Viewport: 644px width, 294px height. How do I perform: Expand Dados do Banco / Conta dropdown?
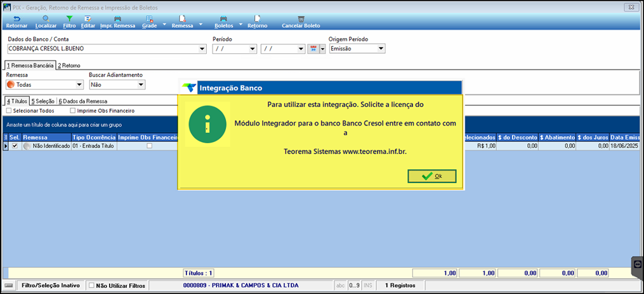[x=202, y=49]
